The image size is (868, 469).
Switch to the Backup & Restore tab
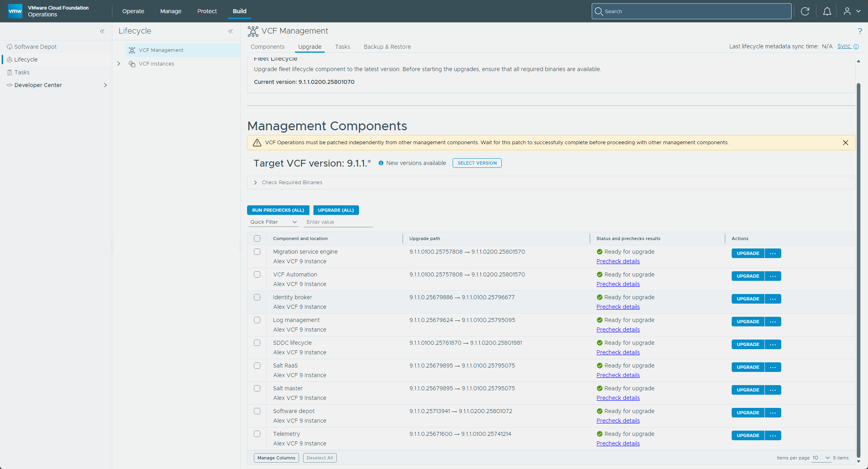[387, 47]
